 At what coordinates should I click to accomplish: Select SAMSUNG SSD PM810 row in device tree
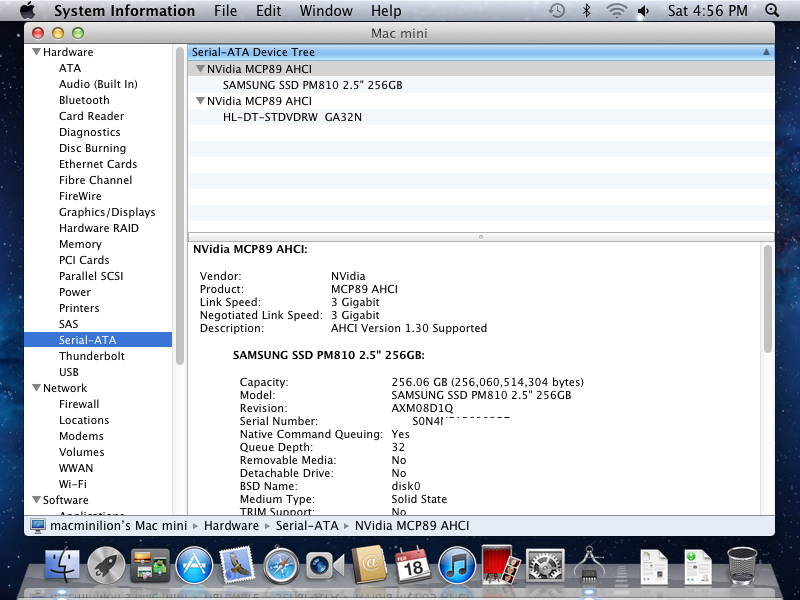point(481,85)
